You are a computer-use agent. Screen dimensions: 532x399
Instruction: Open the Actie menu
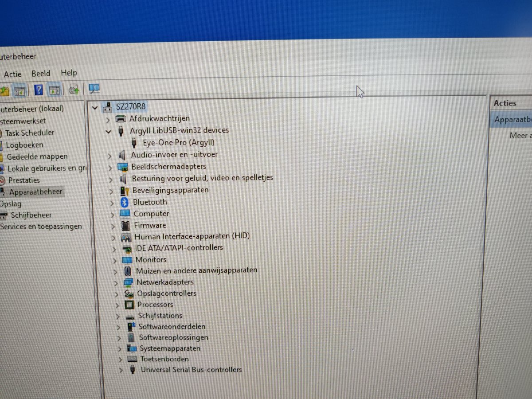coord(12,74)
